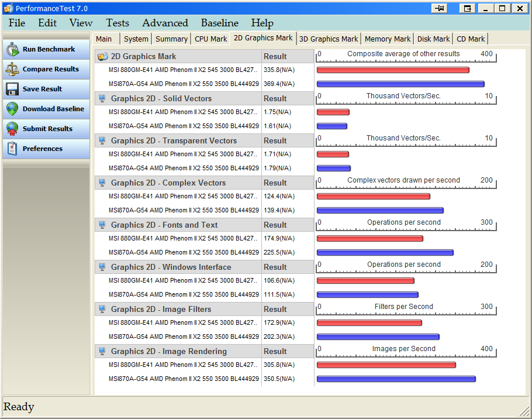Open the View menu
532x419 pixels.
(81, 23)
